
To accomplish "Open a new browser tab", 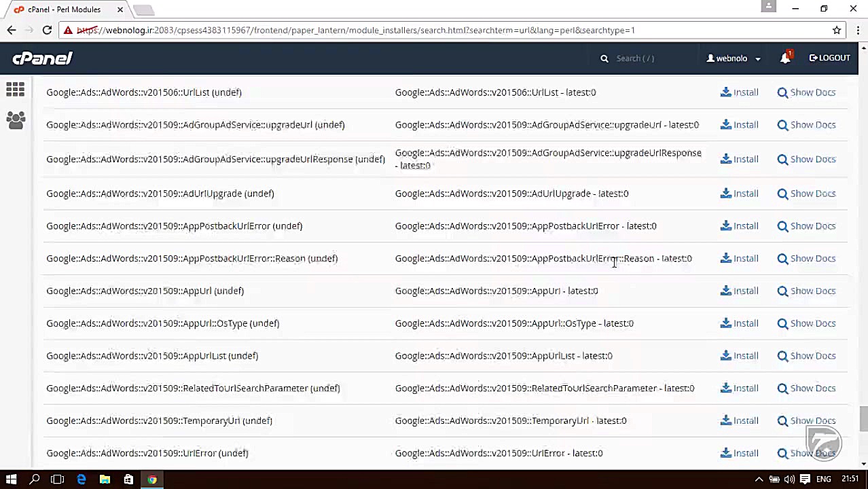I will click(143, 9).
